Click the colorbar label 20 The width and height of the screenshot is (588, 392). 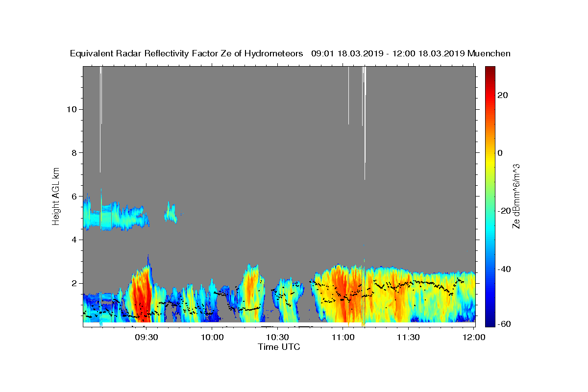pyautogui.click(x=502, y=95)
